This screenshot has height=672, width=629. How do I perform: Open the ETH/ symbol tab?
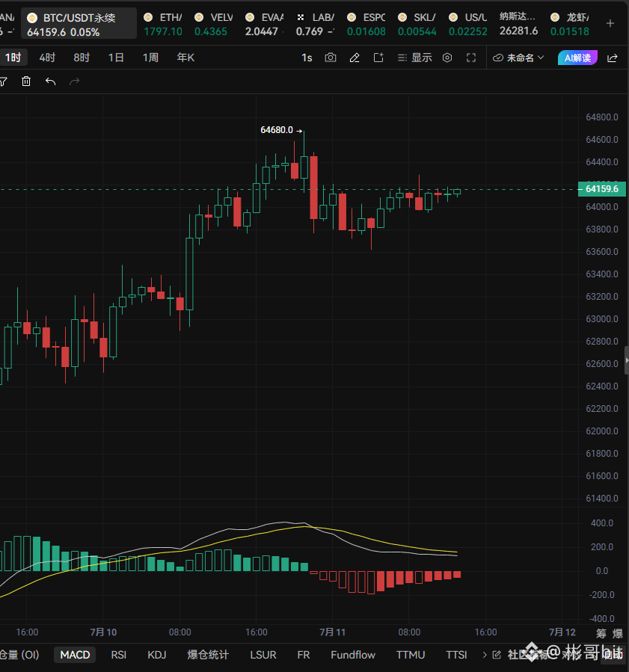click(x=163, y=24)
